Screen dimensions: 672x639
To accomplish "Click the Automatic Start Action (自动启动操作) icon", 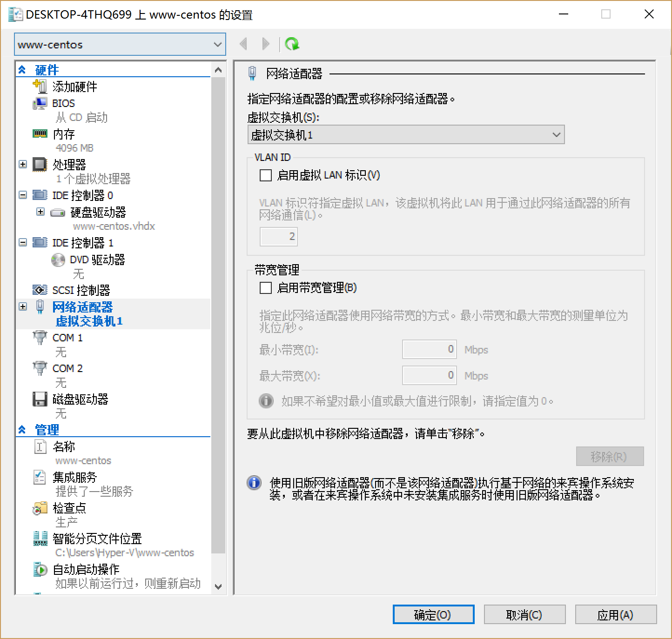I will (x=40, y=569).
